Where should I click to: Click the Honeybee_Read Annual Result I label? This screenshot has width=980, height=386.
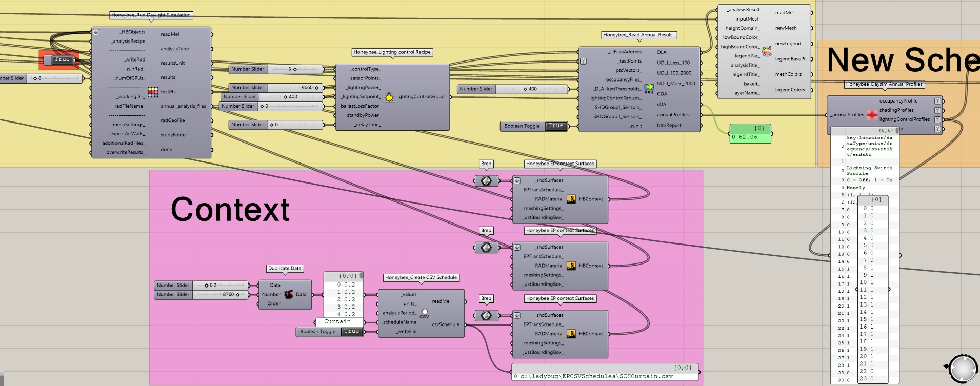click(639, 35)
